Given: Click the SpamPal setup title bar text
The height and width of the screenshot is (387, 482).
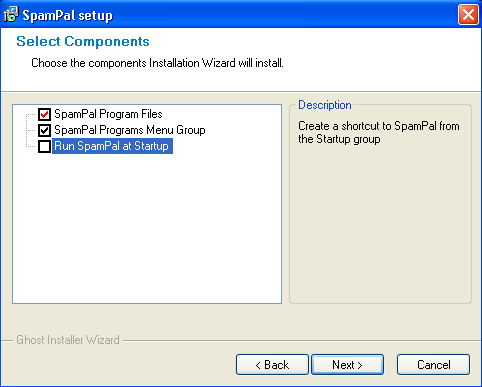Looking at the screenshot, I should point(68,15).
